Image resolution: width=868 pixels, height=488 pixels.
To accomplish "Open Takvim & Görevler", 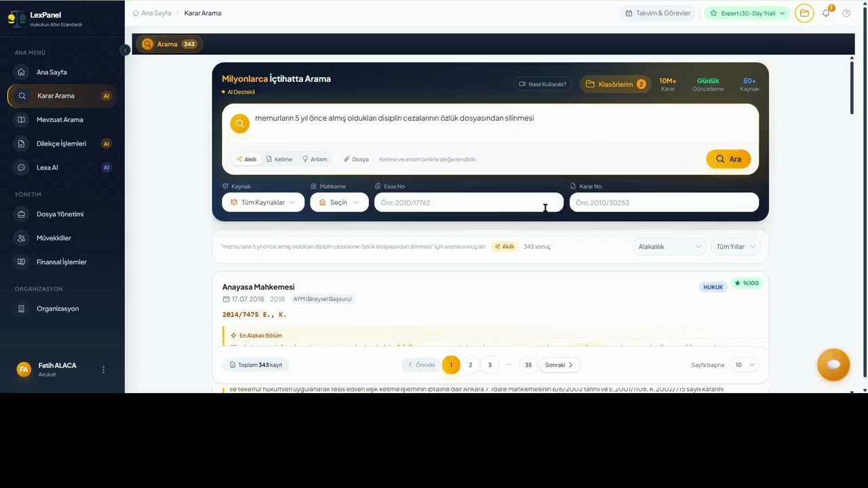I will [x=658, y=13].
